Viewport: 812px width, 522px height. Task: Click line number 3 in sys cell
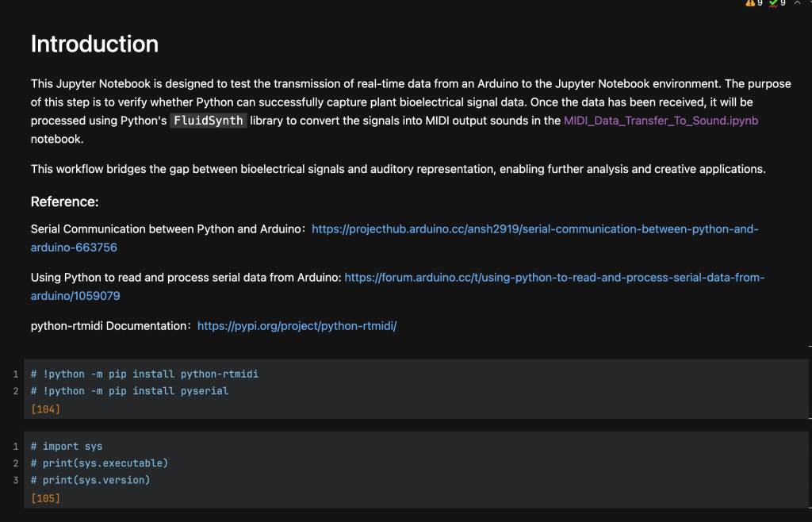click(x=16, y=480)
